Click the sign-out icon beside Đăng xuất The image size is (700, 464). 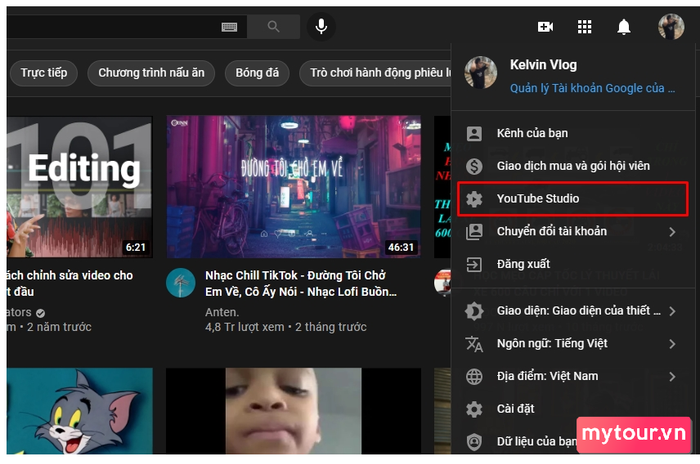(474, 264)
